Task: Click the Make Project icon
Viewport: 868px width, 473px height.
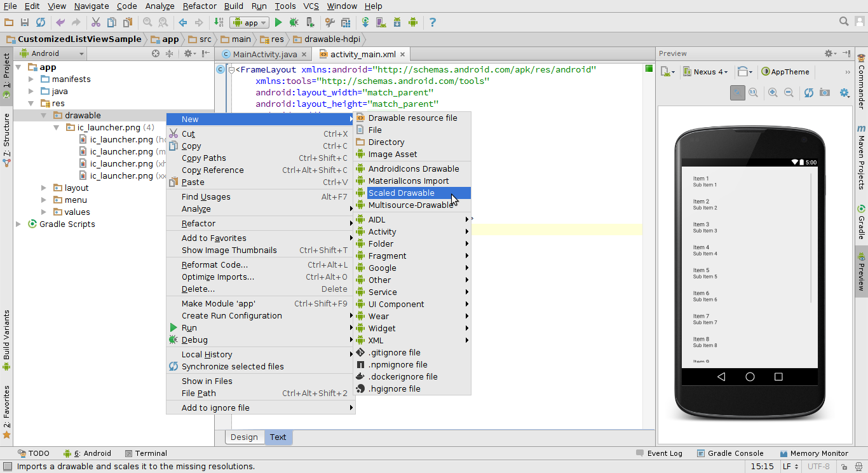Action: click(x=219, y=22)
